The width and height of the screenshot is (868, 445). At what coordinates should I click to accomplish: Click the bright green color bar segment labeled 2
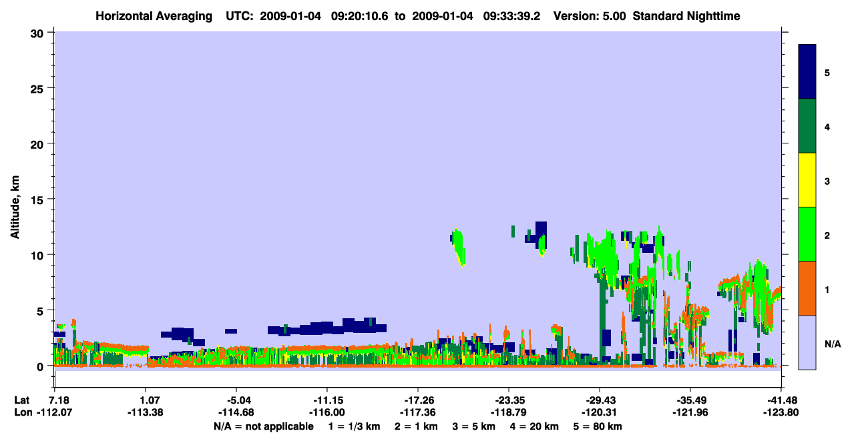coord(807,234)
